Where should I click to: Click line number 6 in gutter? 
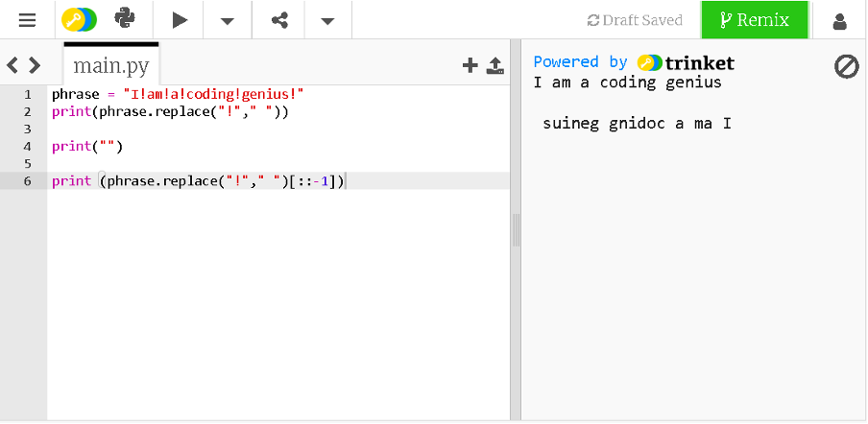coord(28,181)
